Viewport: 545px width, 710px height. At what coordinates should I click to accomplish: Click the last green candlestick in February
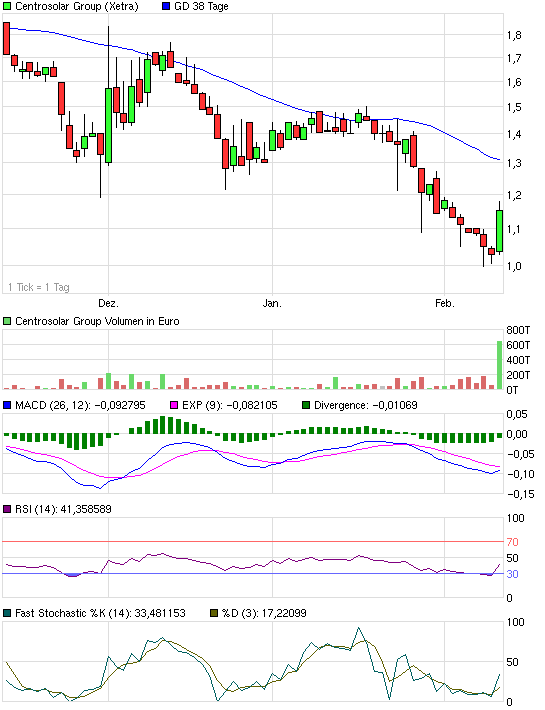pos(500,231)
